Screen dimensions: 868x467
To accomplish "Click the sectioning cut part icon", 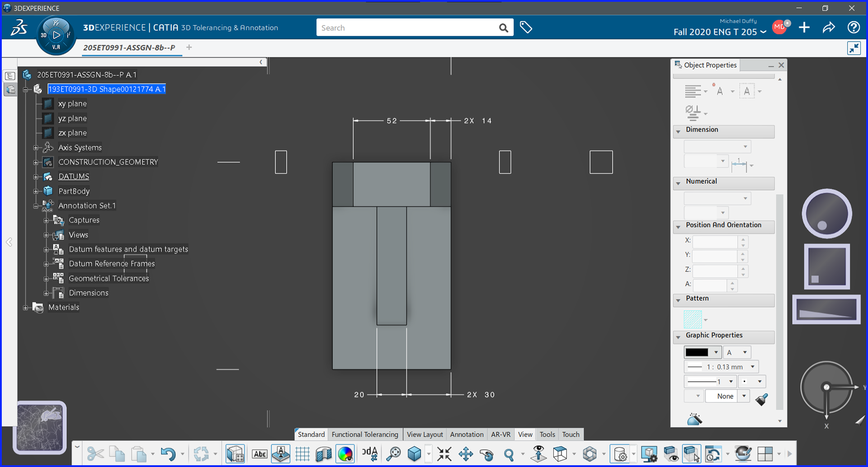I will click(324, 454).
